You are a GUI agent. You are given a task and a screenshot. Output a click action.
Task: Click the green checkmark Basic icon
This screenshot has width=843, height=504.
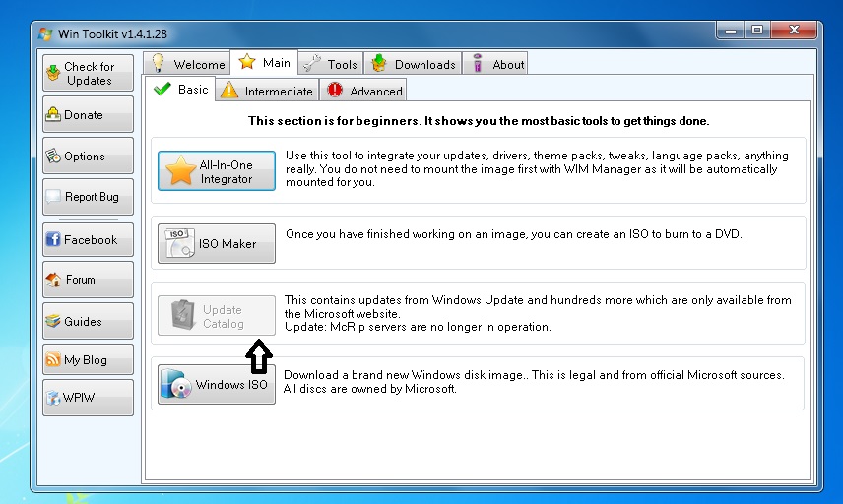[x=162, y=89]
